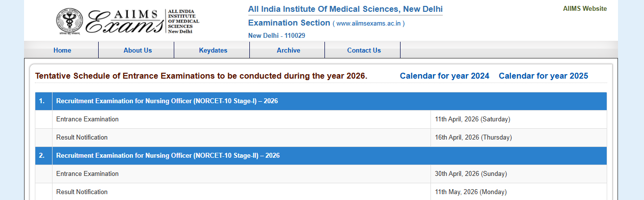
Task: Go to the About Us page
Action: pos(137,50)
